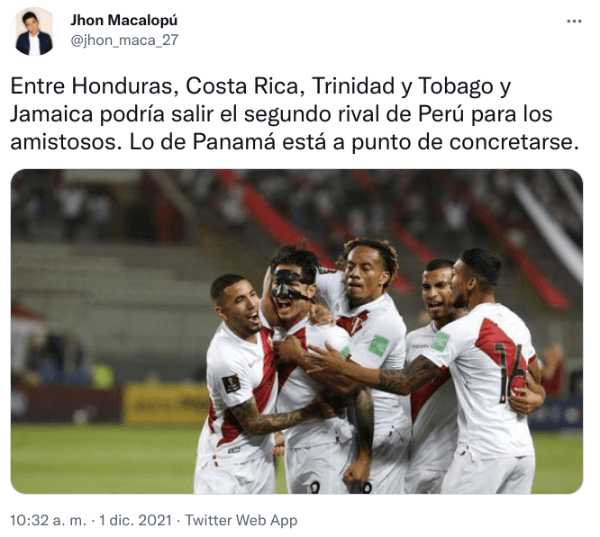Click the word Perú in the tweet text
The height and width of the screenshot is (537, 600).
(441, 114)
